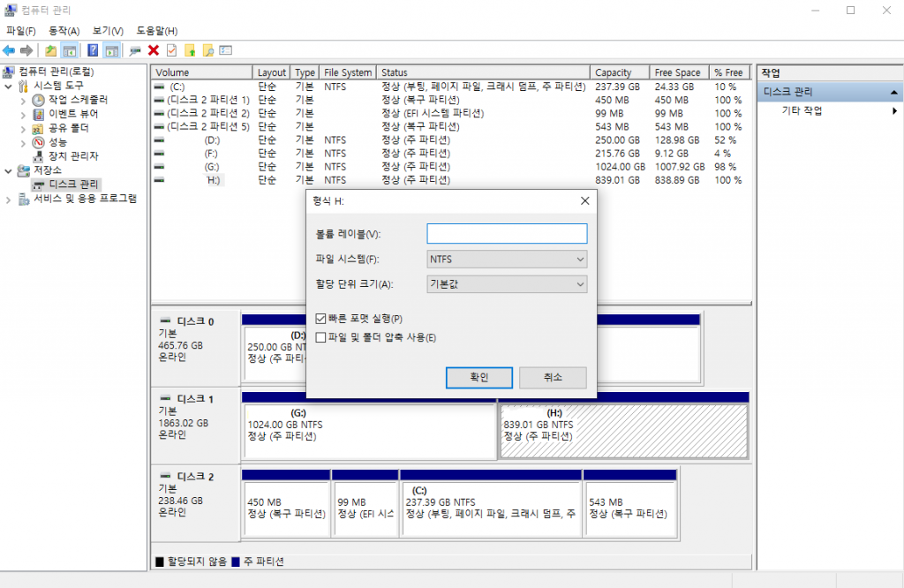Confirm format with the 확인 button
Image resolution: width=904 pixels, height=588 pixels.
pos(479,378)
